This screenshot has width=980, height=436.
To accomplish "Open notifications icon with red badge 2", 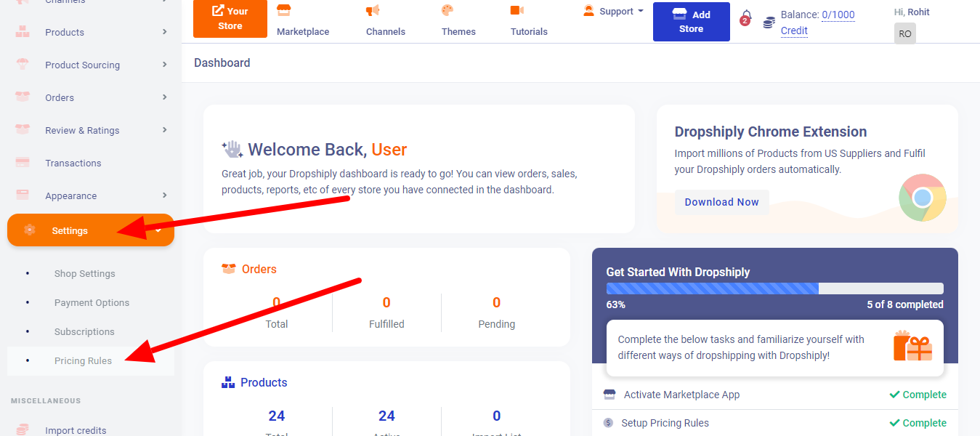I will pos(745,18).
